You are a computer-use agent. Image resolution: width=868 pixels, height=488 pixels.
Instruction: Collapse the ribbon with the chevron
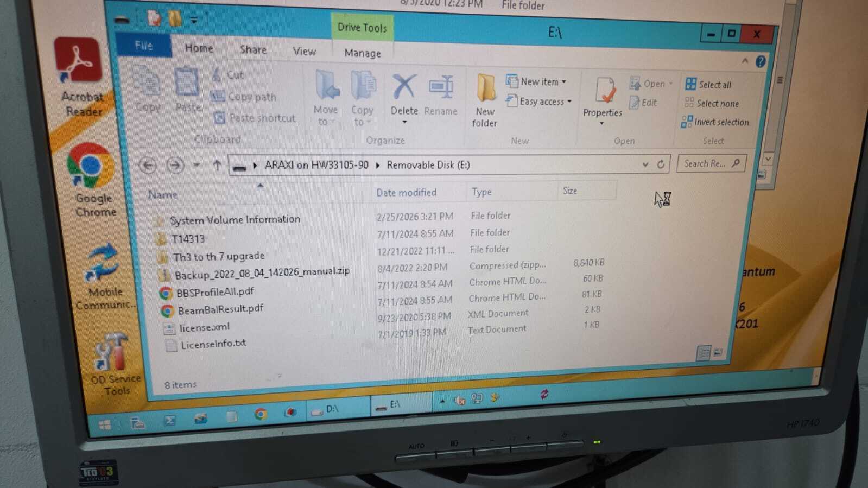pos(745,61)
